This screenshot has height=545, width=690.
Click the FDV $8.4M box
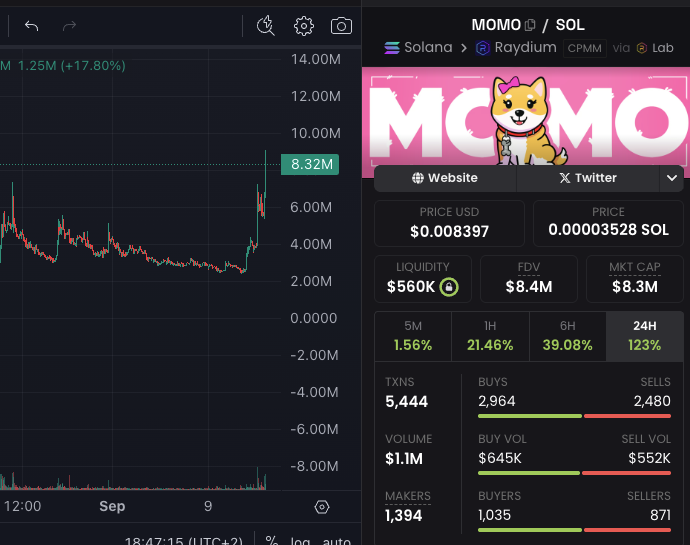coord(529,279)
